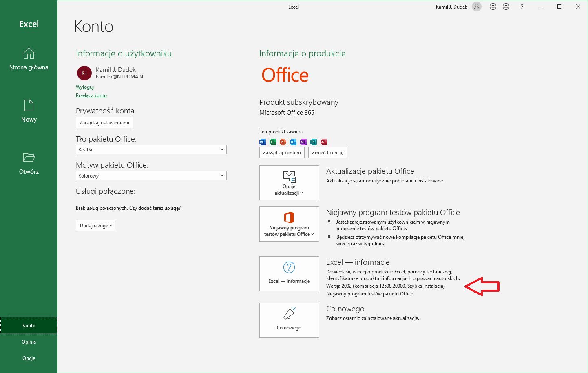
Task: Open the Dodaj usługę dropdown
Action: point(95,225)
